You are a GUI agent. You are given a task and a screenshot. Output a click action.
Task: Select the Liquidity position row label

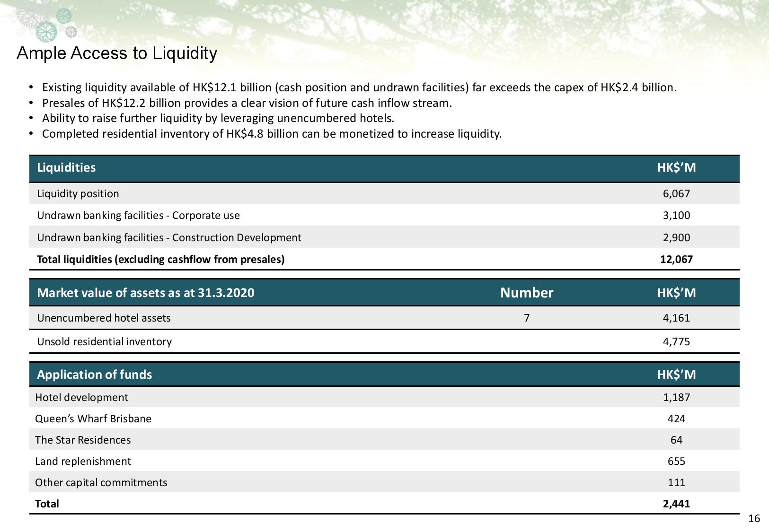tap(78, 193)
